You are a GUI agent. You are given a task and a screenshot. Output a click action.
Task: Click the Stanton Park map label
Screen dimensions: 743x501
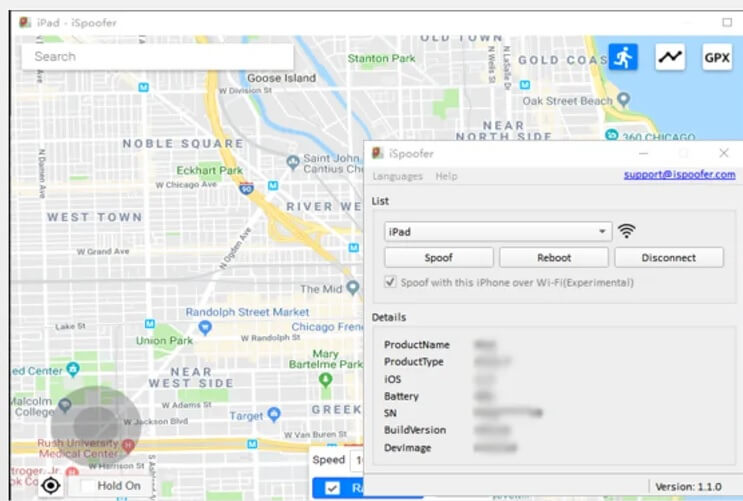coord(381,58)
